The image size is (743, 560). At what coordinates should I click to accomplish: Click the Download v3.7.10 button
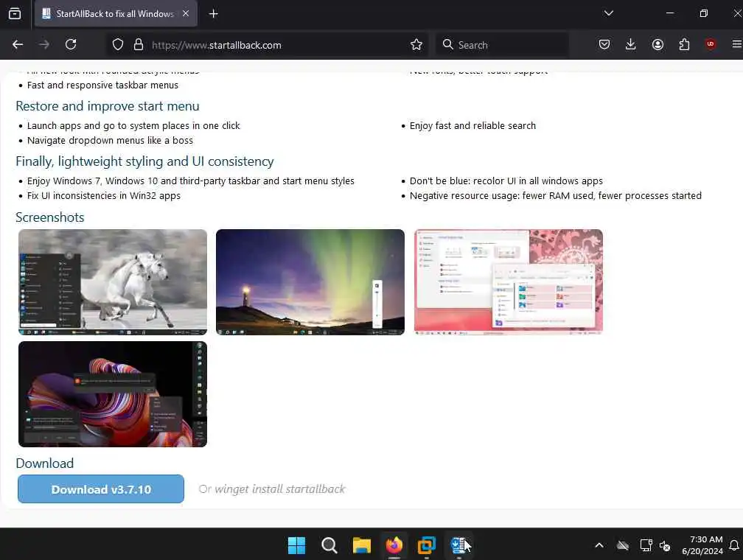101,489
